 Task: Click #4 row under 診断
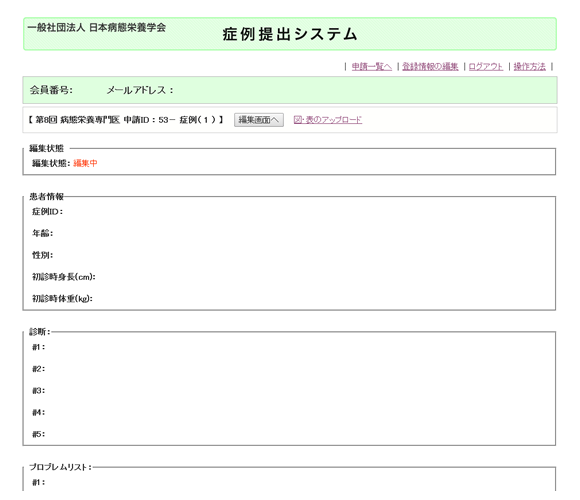coord(38,412)
